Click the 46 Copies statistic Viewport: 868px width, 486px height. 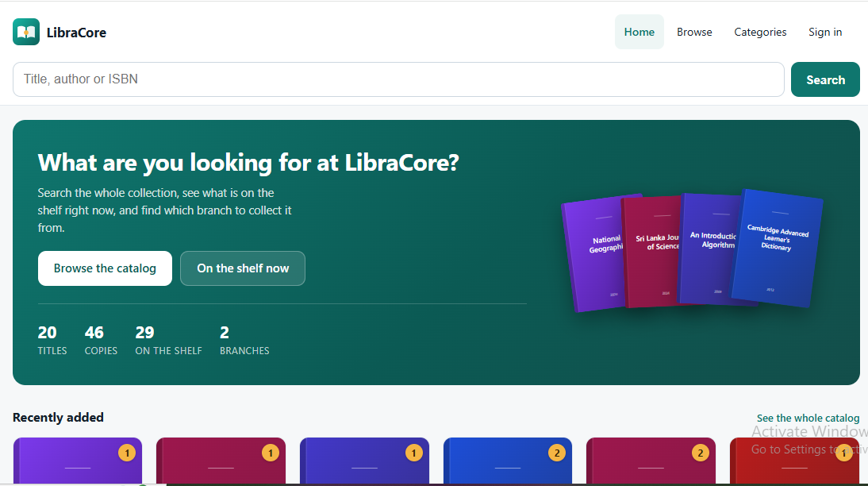click(101, 340)
